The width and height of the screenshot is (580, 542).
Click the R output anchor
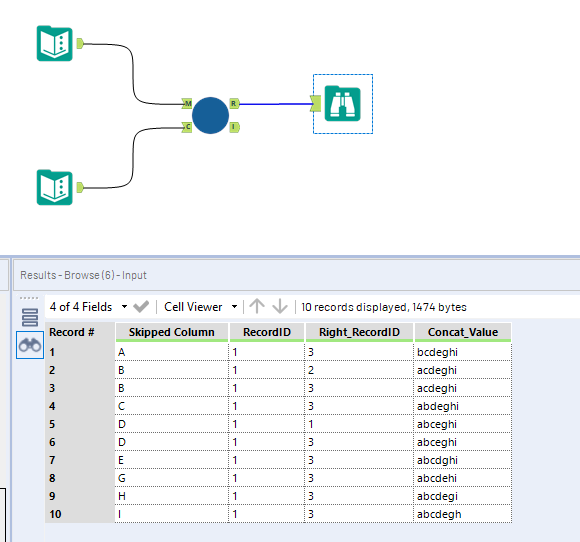tap(234, 103)
